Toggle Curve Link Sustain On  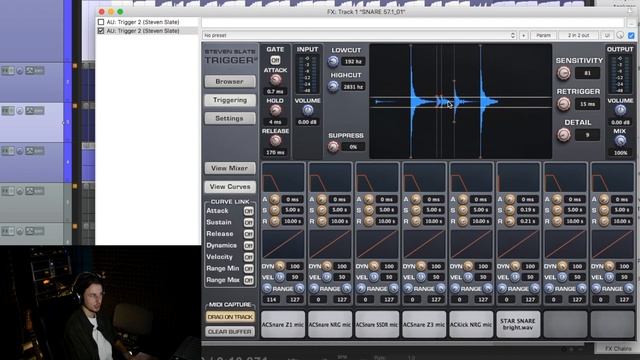[x=248, y=222]
